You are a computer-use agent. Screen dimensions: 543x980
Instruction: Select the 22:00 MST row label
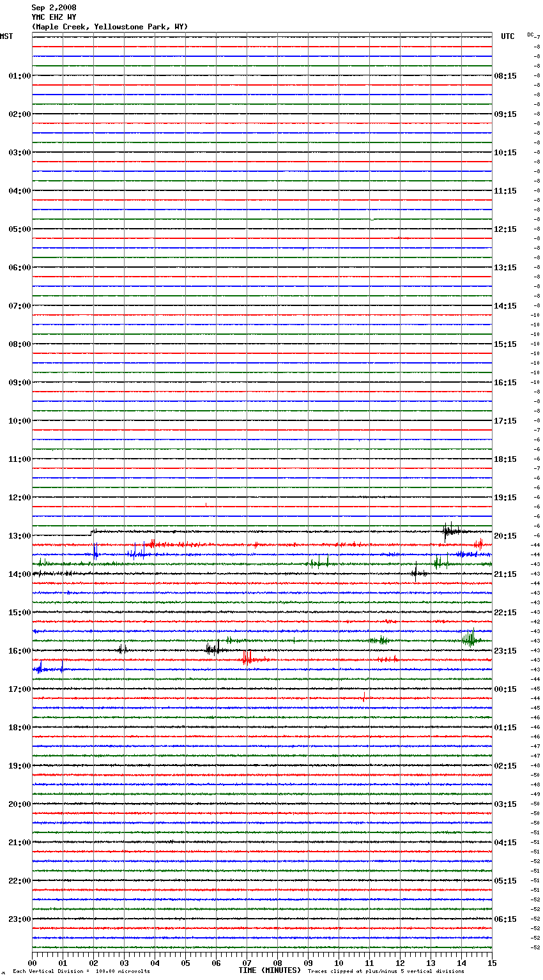(x=20, y=881)
